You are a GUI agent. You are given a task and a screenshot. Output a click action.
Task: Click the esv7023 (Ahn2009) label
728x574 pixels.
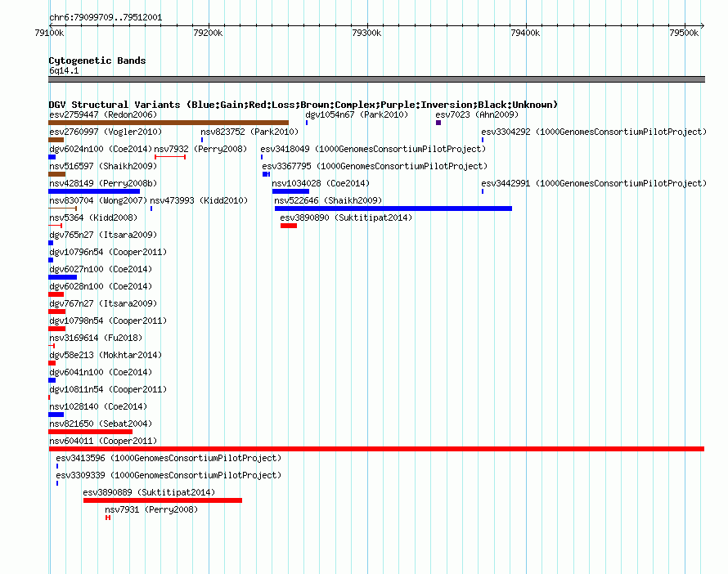click(x=477, y=114)
